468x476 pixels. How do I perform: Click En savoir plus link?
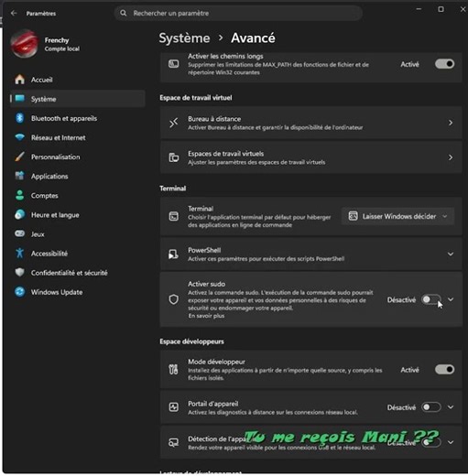[x=206, y=316]
